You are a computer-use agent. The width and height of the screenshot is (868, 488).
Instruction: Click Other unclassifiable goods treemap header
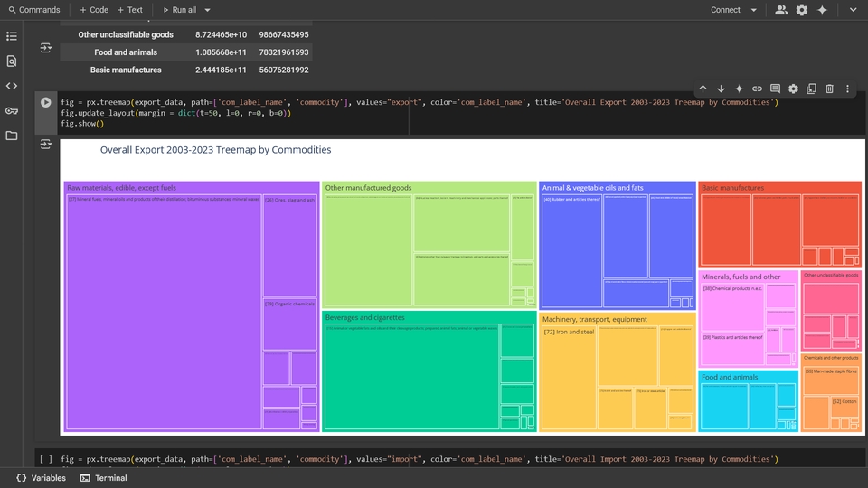click(831, 275)
